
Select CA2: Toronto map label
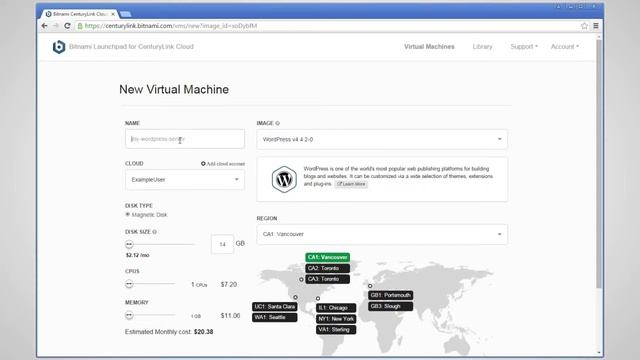(x=327, y=269)
